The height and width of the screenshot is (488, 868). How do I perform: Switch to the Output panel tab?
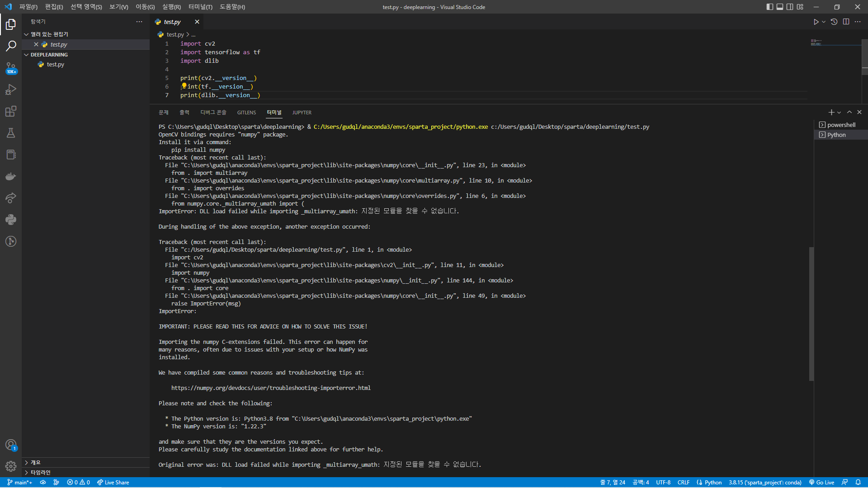(184, 112)
